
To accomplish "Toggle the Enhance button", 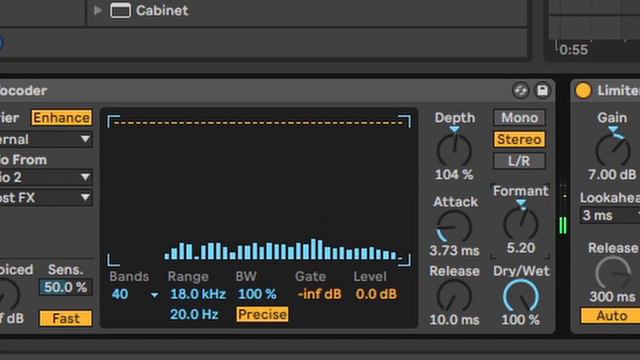I will [x=62, y=118].
